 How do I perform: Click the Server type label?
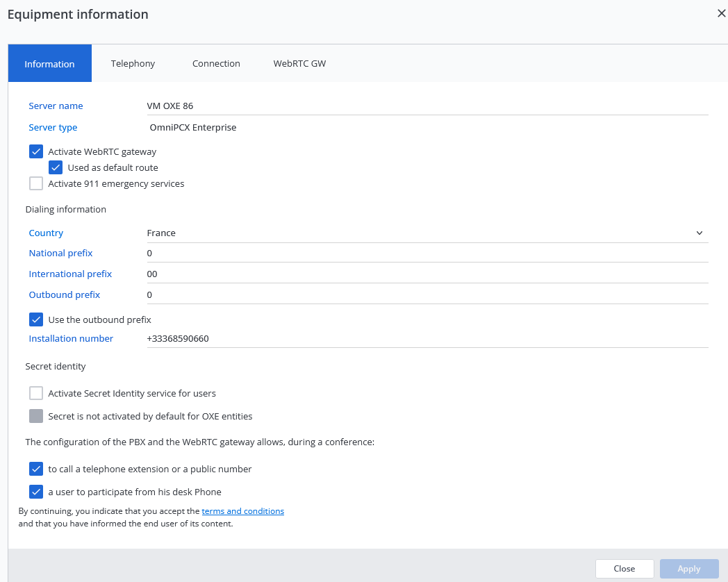click(53, 127)
